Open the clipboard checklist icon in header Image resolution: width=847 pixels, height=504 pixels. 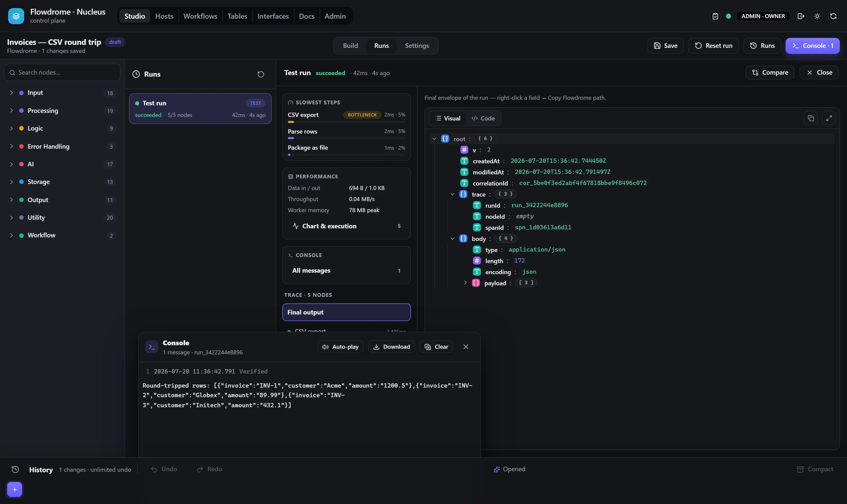[715, 16]
